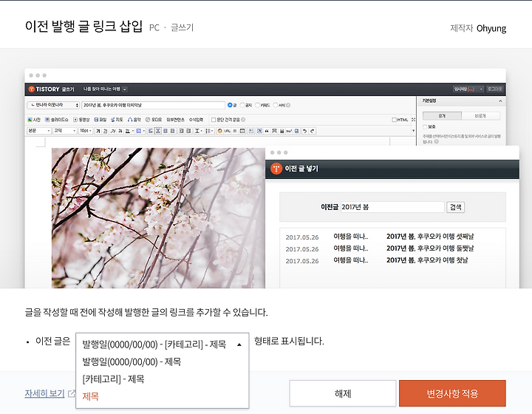Check the HTML mode checkbox
The image size is (532, 414).
[394, 120]
